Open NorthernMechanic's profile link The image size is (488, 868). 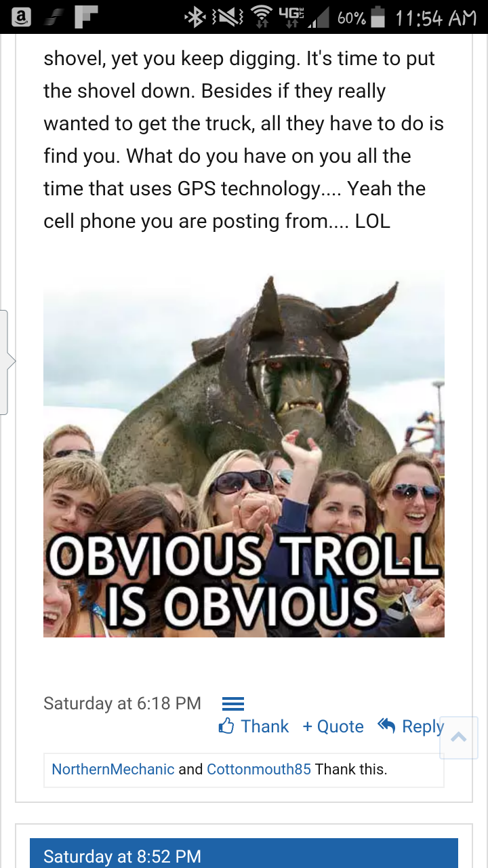(x=113, y=770)
